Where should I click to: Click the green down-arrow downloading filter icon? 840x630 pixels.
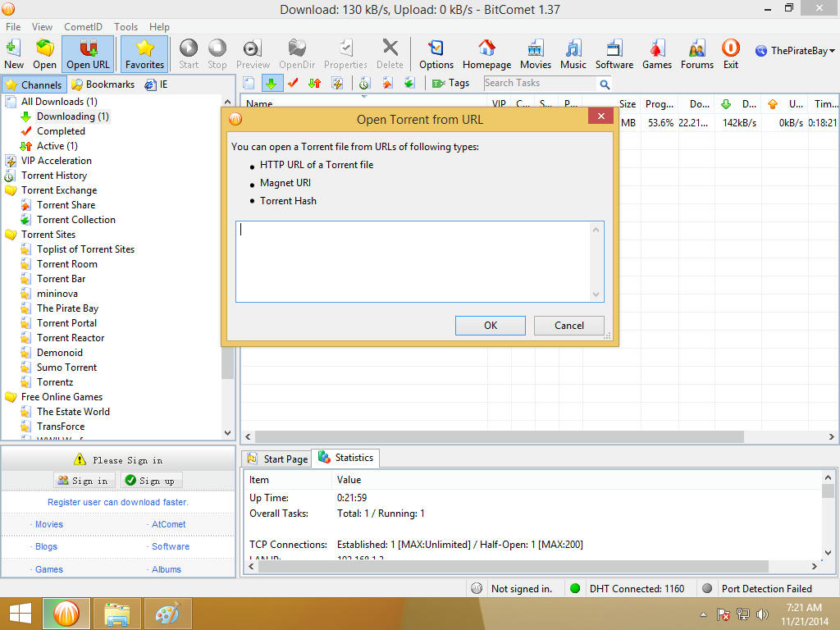[x=272, y=83]
